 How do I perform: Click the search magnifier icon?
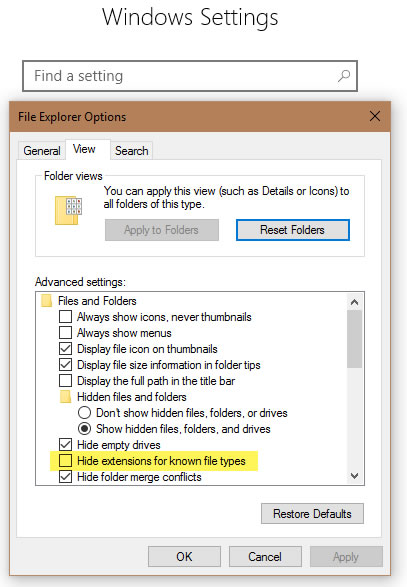(x=344, y=76)
